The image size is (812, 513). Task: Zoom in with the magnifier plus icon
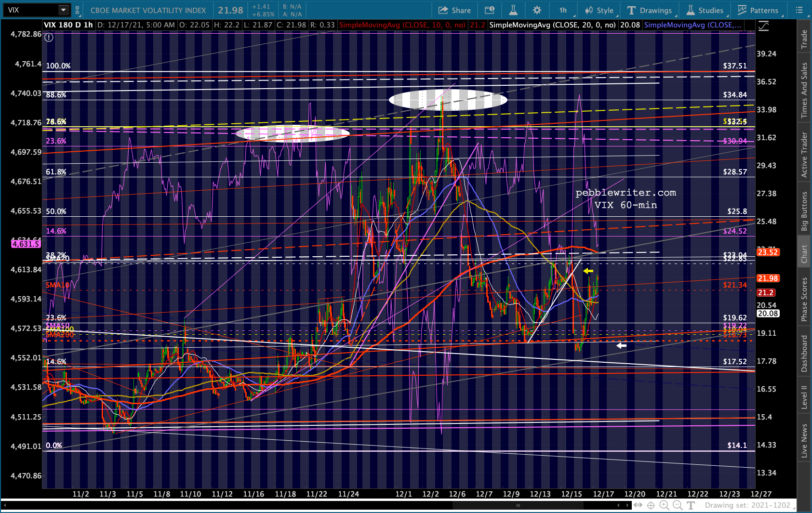(664, 505)
